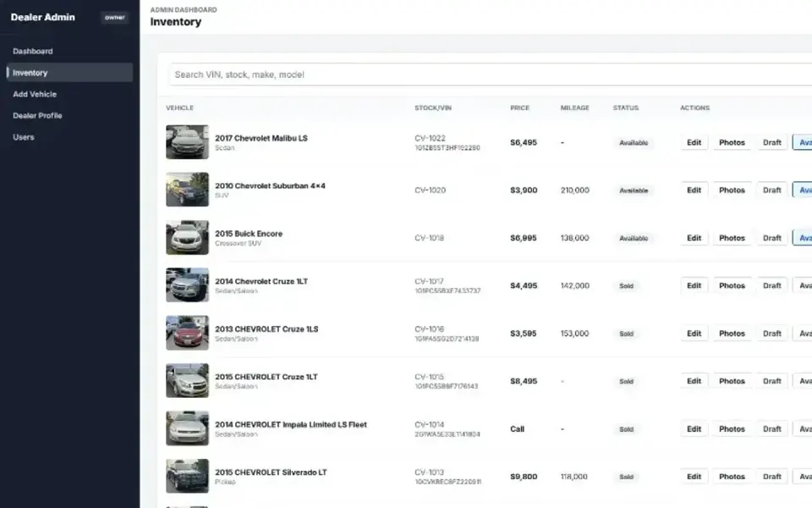Viewport: 812px width, 508px height.
Task: Set 2014 CHEVROLET Impala Limited to Draft
Action: coord(771,428)
